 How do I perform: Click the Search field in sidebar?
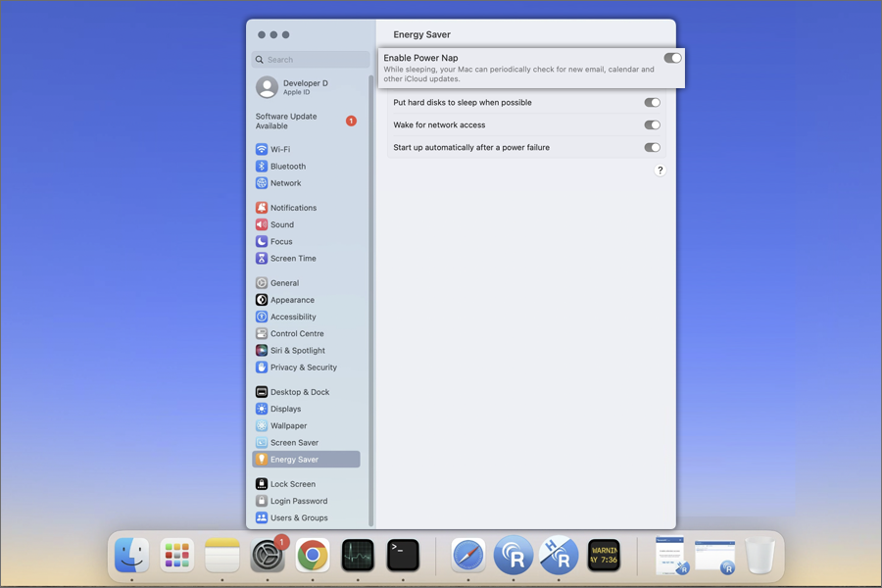pyautogui.click(x=312, y=60)
